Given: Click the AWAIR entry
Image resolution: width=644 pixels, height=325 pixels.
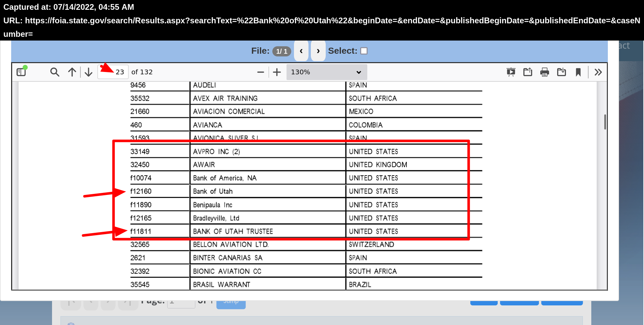Looking at the screenshot, I should tap(204, 165).
